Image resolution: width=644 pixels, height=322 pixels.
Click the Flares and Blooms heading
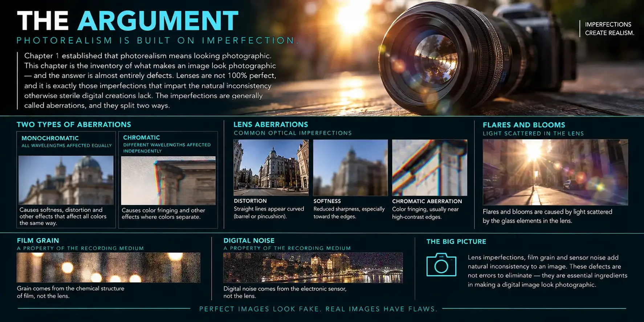point(524,125)
